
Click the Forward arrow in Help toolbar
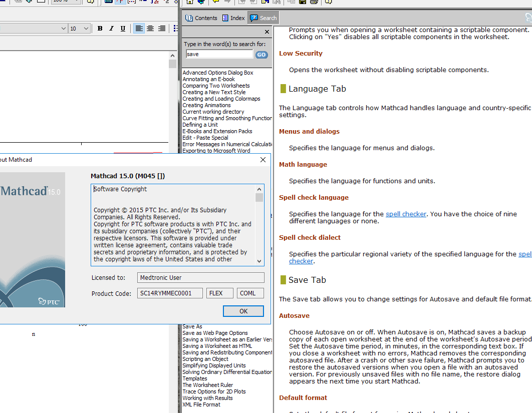[x=227, y=2]
